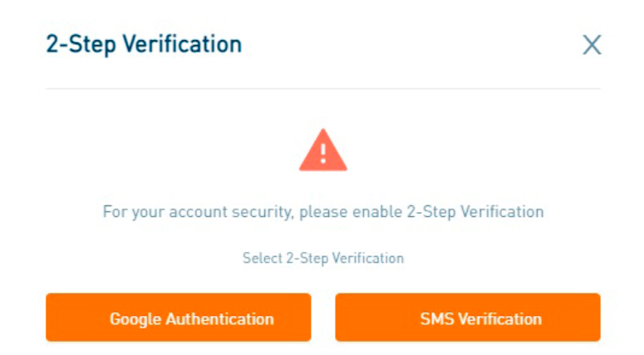This screenshot has width=644, height=355.
Task: Click the red warning triangle icon
Action: (323, 150)
